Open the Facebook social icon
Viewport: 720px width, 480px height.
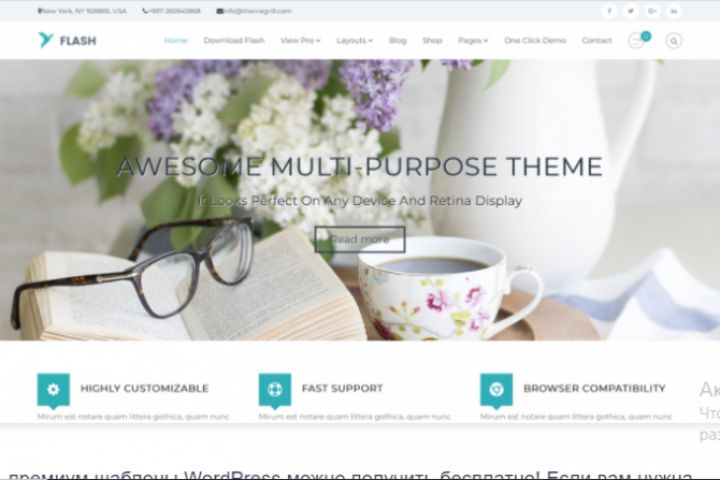click(609, 11)
